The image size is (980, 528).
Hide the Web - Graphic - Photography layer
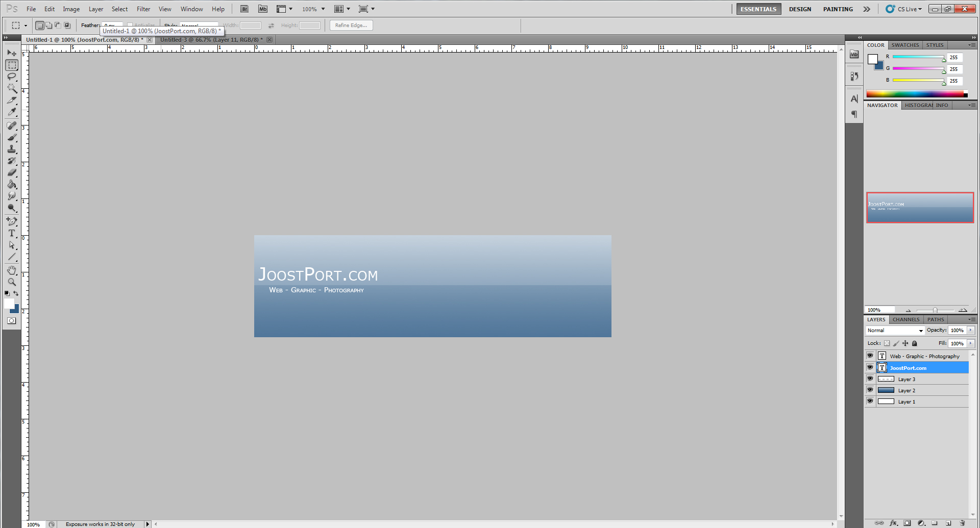(870, 356)
